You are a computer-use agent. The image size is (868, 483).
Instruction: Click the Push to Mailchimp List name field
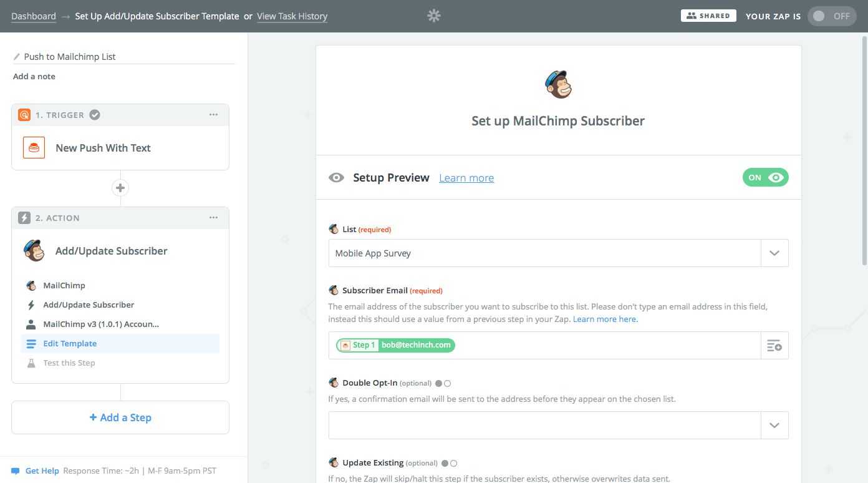[x=124, y=56]
